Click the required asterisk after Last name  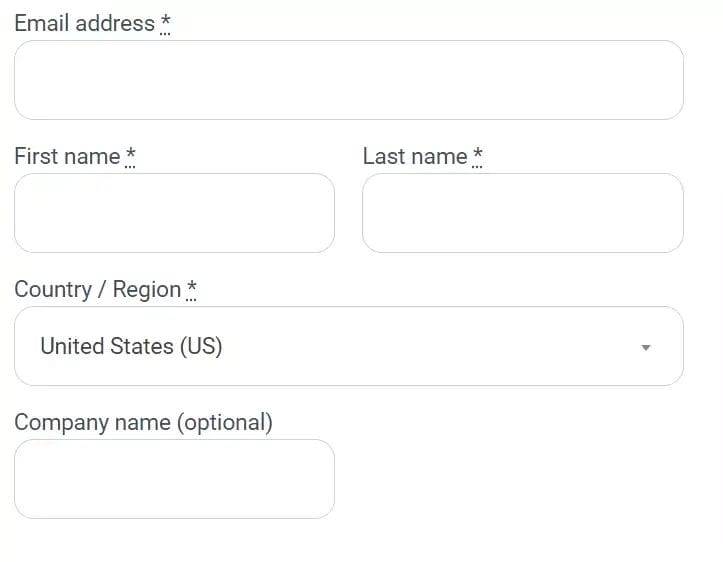point(478,156)
